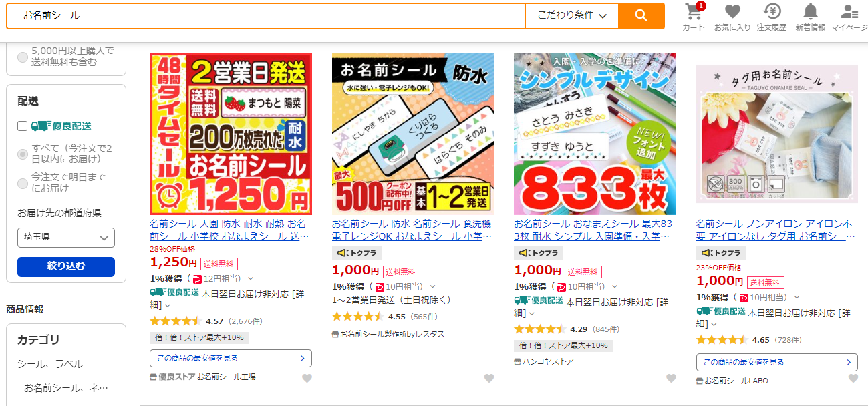Open お気に入り heart icon in header
The height and width of the screenshot is (406, 868).
tap(732, 17)
